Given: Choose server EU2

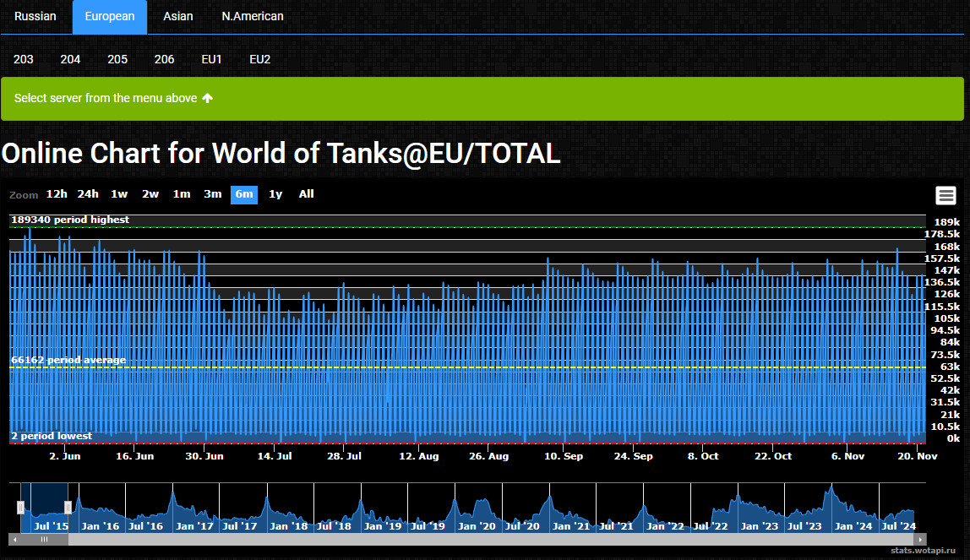Looking at the screenshot, I should click(x=259, y=59).
